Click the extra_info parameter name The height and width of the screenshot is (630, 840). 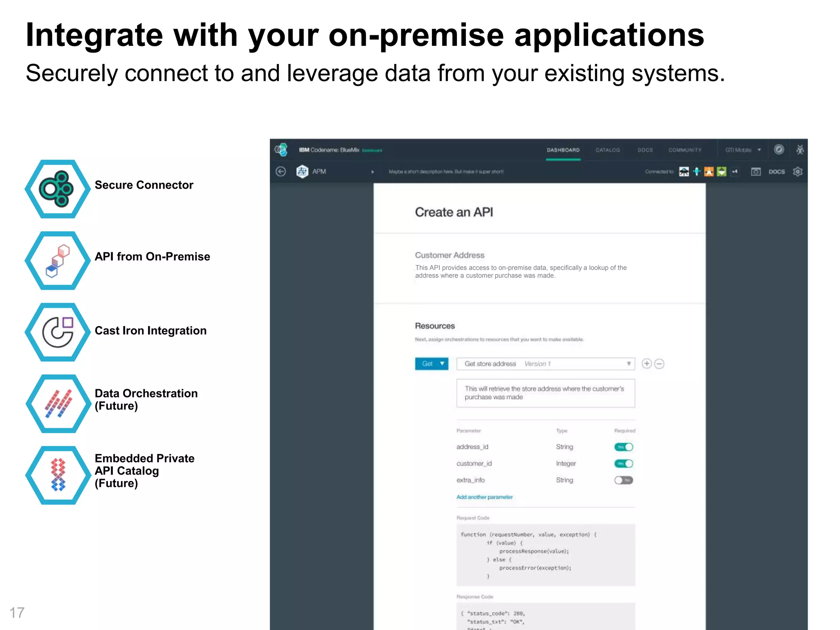470,480
